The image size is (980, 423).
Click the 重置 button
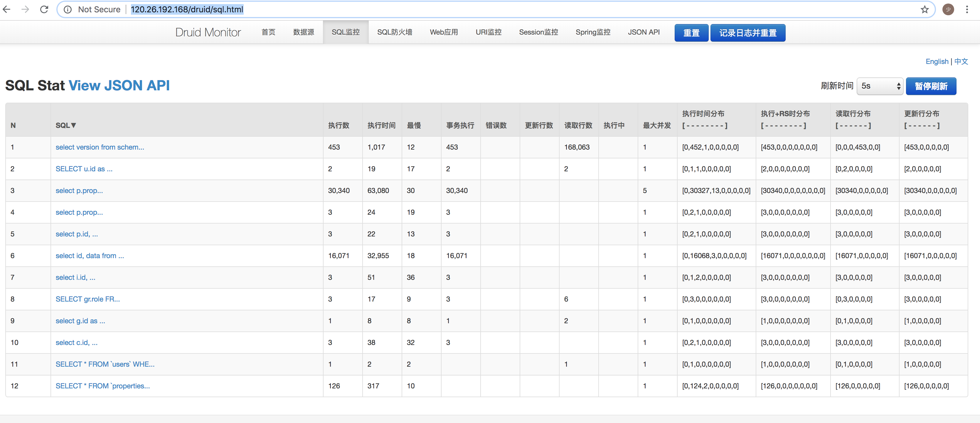[691, 33]
